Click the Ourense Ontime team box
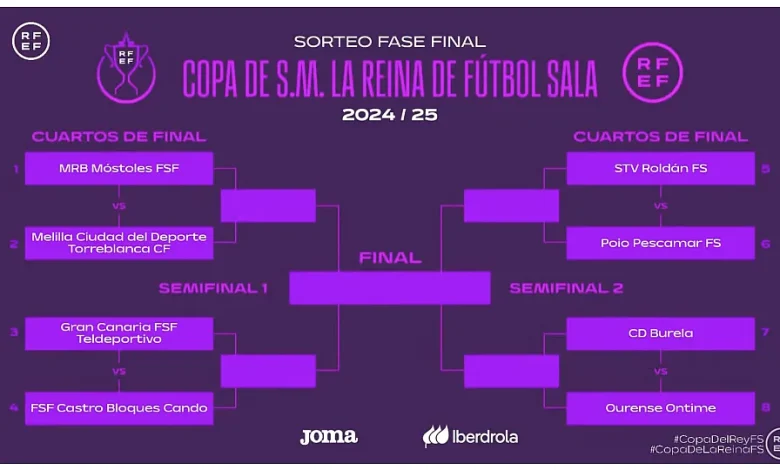 coord(660,408)
